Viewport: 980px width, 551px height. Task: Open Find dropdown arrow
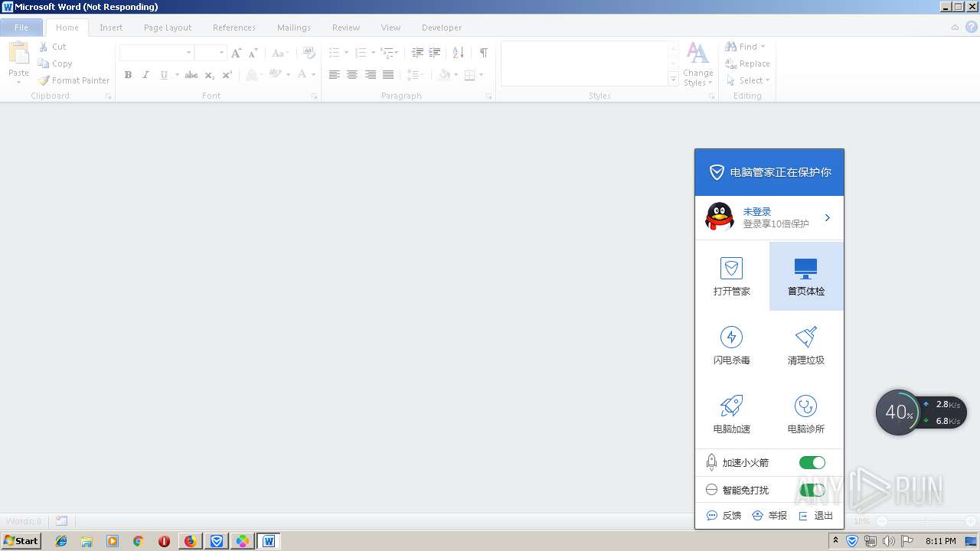tap(763, 47)
